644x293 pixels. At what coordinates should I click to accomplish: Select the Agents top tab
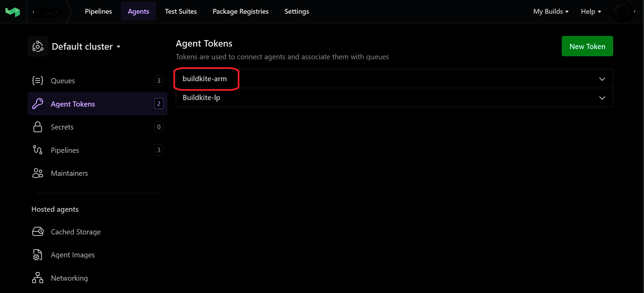(138, 11)
